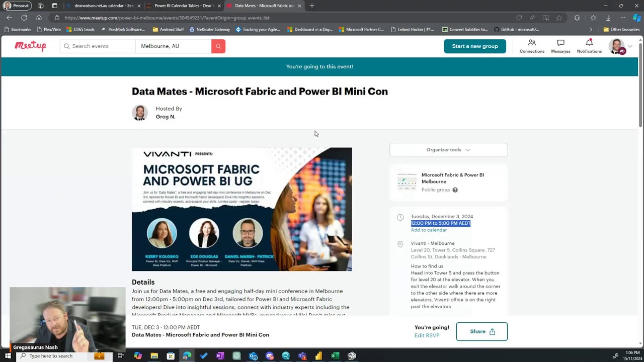Click the Details heading

tap(143, 282)
